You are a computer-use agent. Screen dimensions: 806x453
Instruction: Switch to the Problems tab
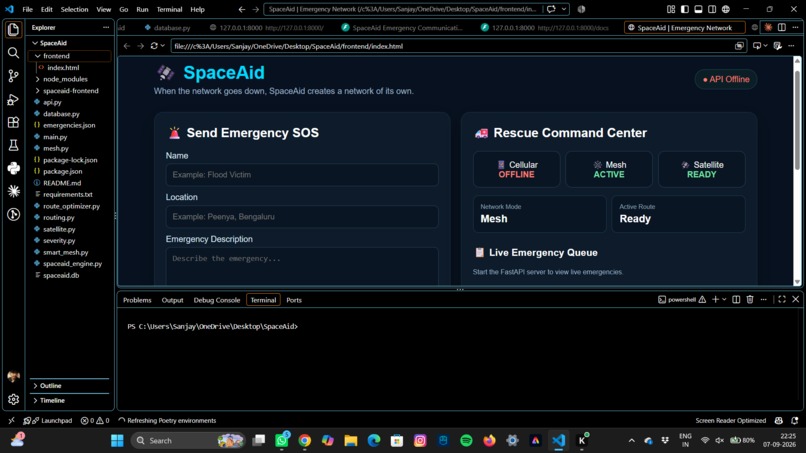tap(137, 300)
